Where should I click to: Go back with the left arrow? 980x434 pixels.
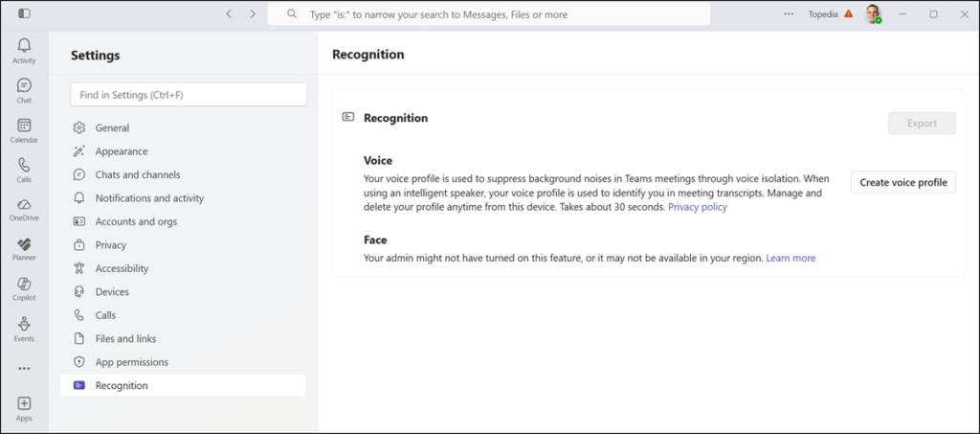click(229, 13)
